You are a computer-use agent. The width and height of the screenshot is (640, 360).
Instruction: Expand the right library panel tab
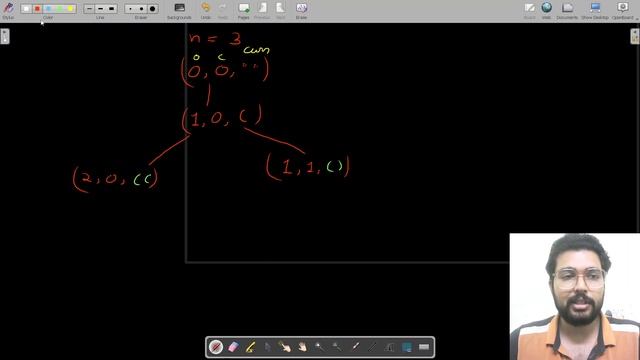click(635, 36)
